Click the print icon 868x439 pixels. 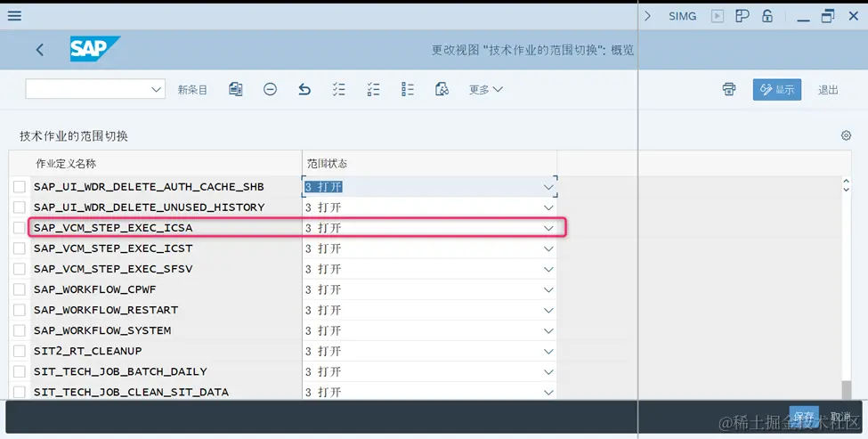pyautogui.click(x=729, y=89)
